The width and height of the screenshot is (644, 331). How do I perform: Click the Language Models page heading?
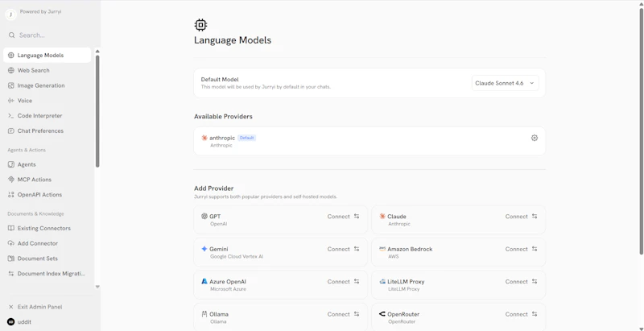(x=233, y=40)
